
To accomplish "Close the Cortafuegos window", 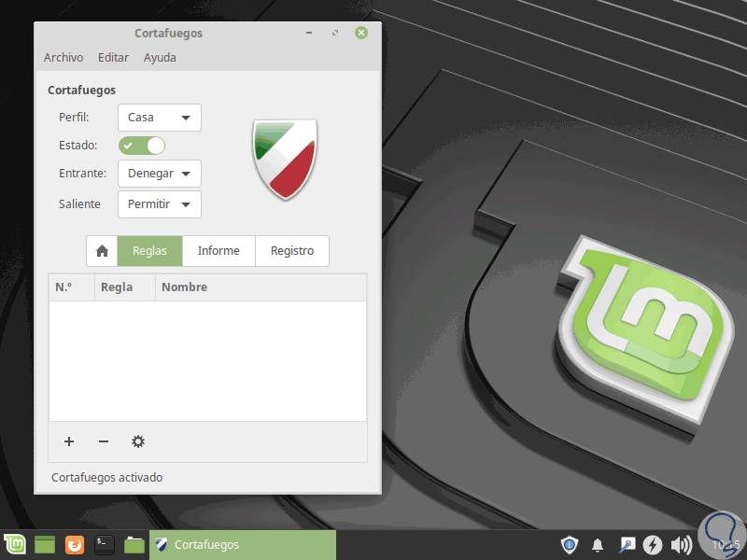I will pos(361,33).
